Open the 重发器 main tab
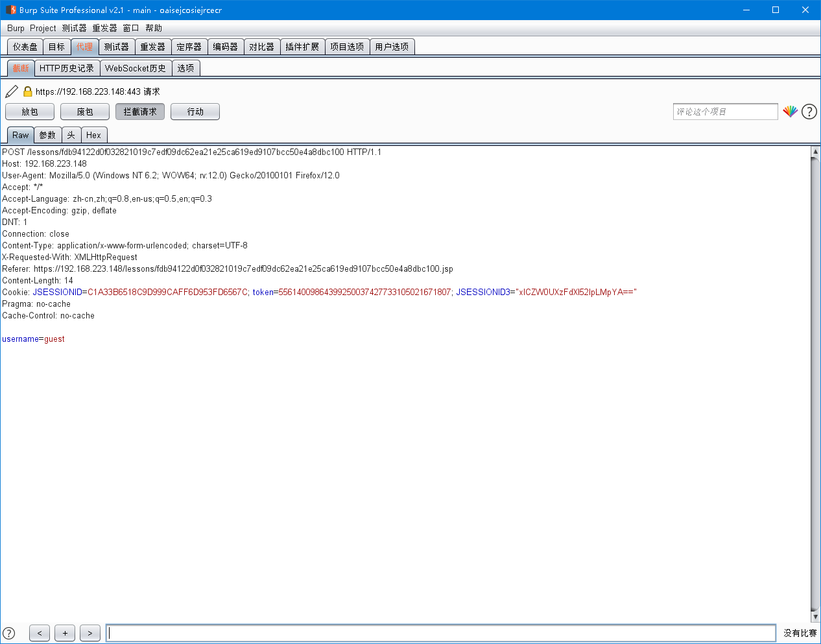821x644 pixels. pos(153,47)
